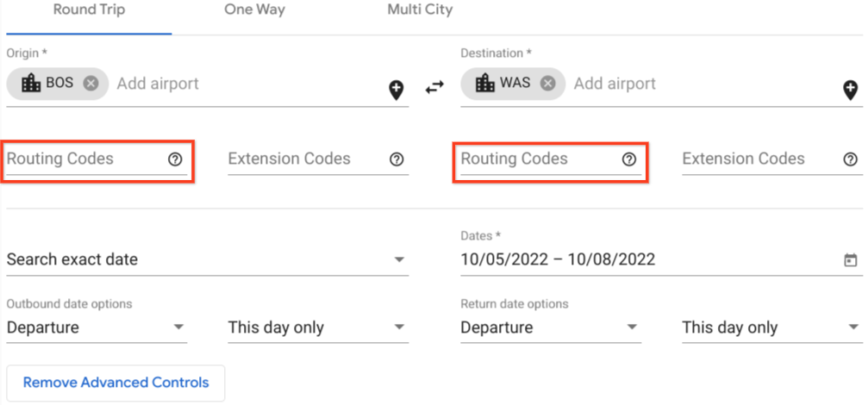
Task: Remove the BOS origin chip
Action: tap(91, 84)
